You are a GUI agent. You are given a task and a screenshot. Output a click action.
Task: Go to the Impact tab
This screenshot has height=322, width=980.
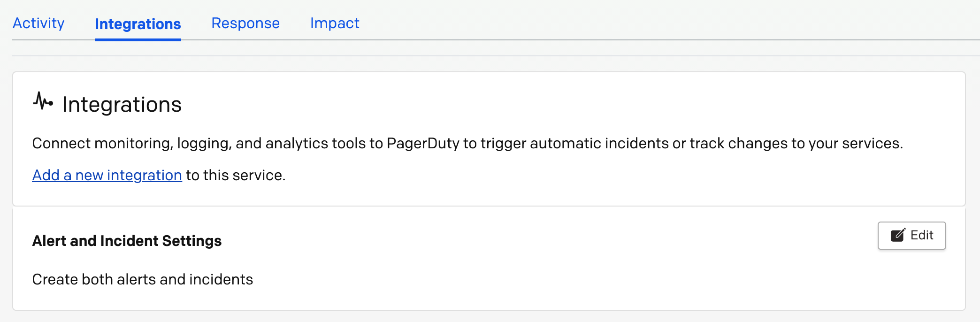click(335, 23)
